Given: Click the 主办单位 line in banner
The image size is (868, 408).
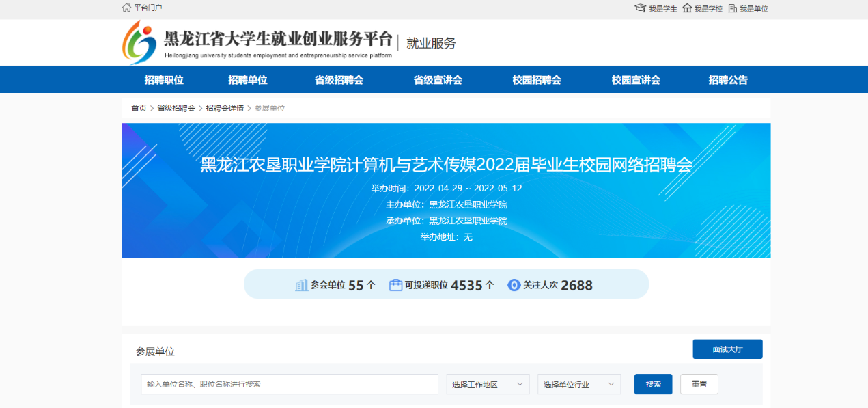Looking at the screenshot, I should pos(447,204).
